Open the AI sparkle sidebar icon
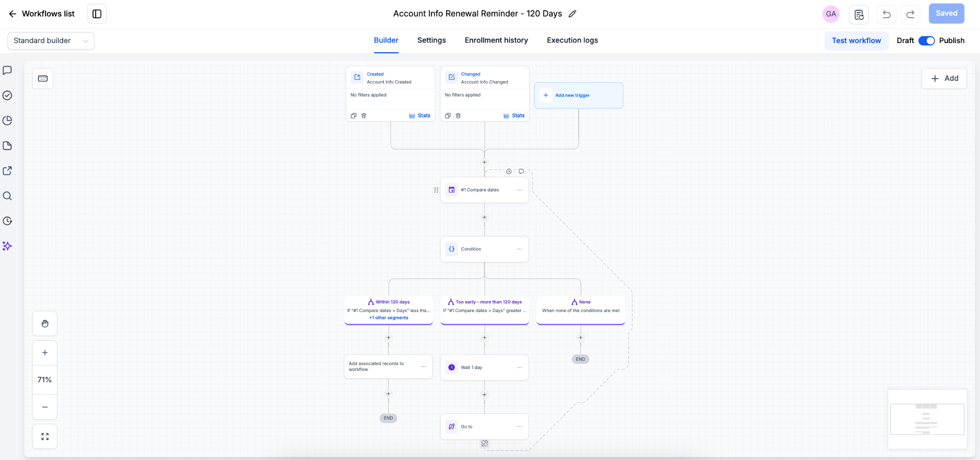Screen dimensions: 980x460 (7, 246)
